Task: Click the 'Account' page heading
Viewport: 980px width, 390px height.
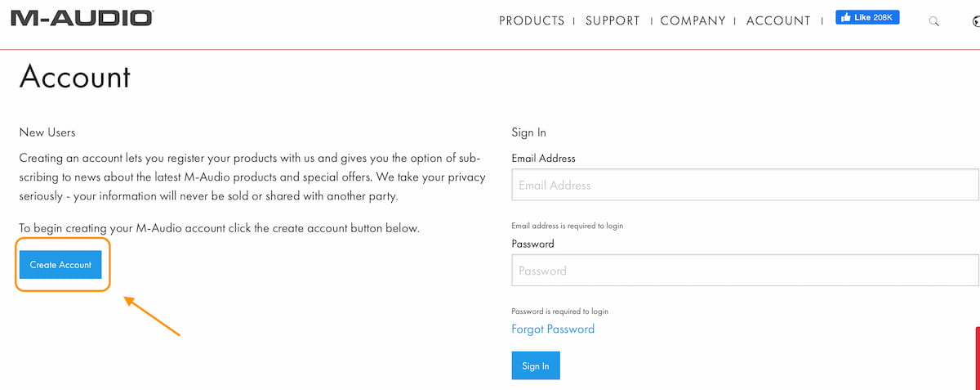Action: click(x=75, y=77)
